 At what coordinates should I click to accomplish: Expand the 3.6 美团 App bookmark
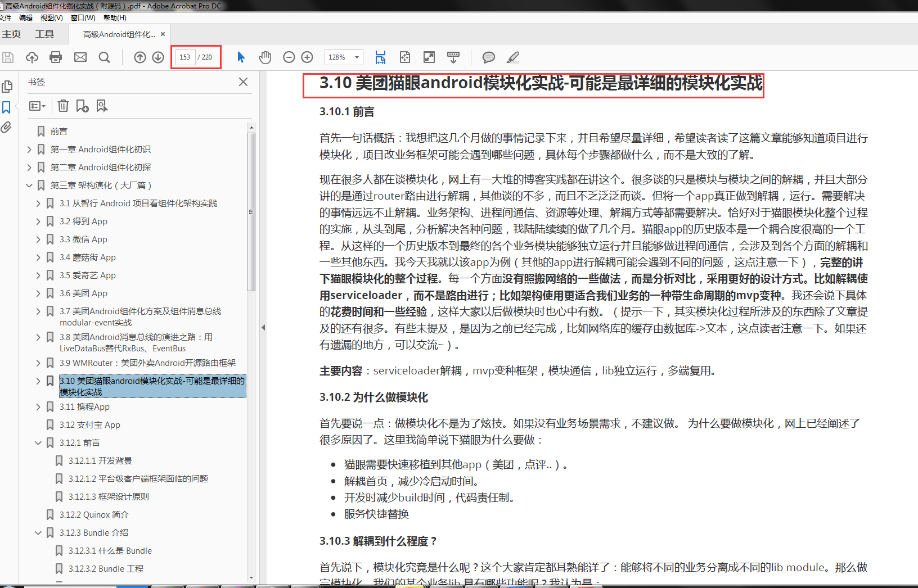38,293
